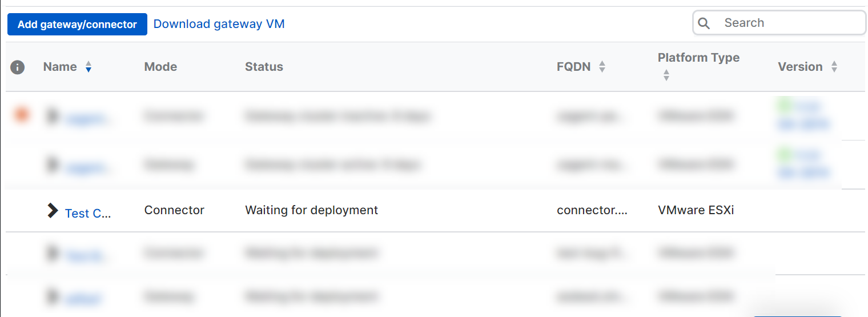Click the Name column header label
Screen dimensions: 868x317
(60, 67)
